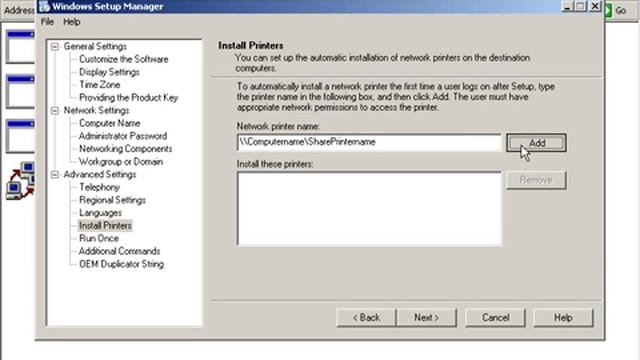Select Telephony in tree

point(99,187)
